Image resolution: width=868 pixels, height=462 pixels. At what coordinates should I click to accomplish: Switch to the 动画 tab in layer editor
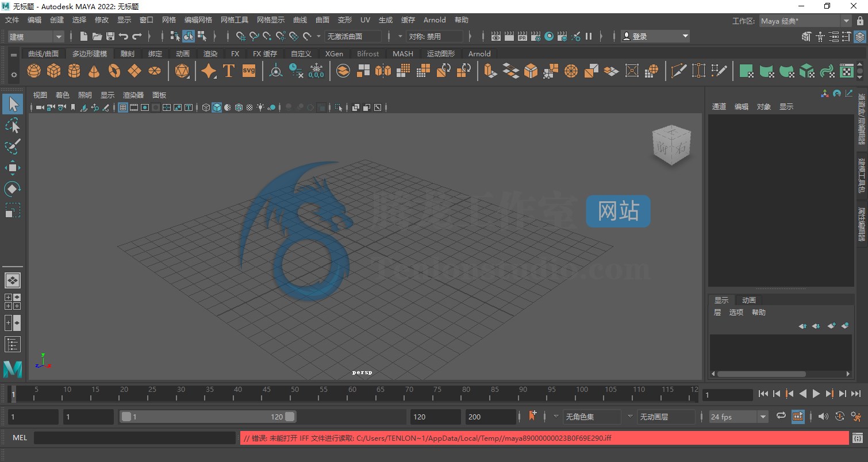click(x=749, y=300)
